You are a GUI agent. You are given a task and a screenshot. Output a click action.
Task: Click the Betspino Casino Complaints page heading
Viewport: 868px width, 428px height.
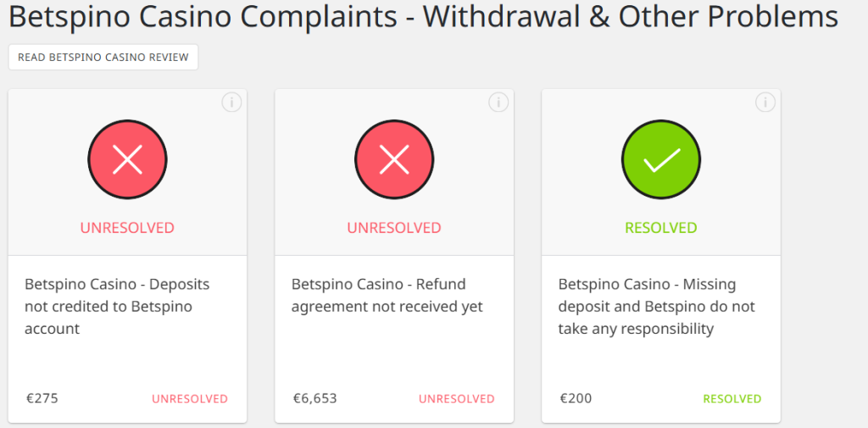[x=423, y=17]
